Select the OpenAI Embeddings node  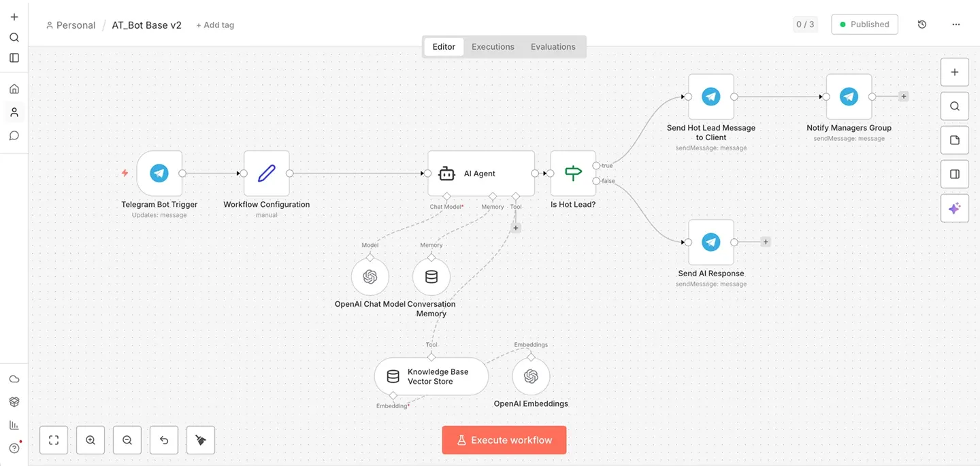[x=531, y=376]
